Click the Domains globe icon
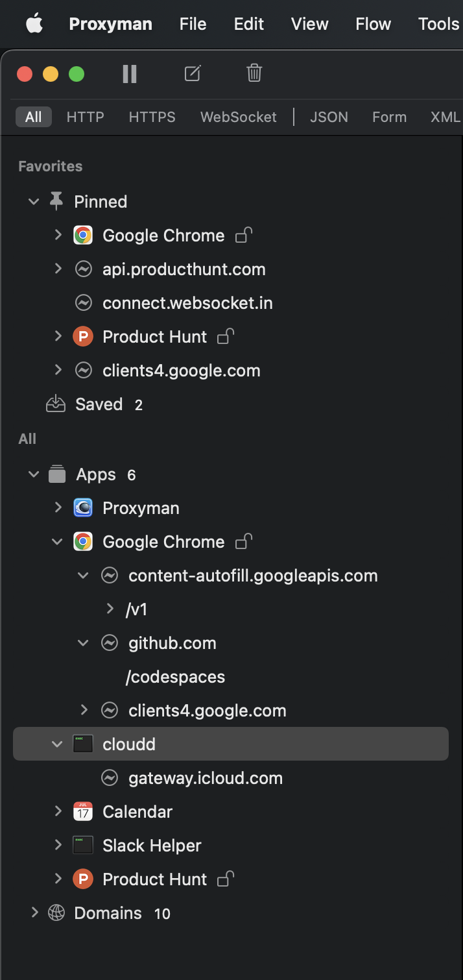The image size is (463, 980). click(x=56, y=913)
